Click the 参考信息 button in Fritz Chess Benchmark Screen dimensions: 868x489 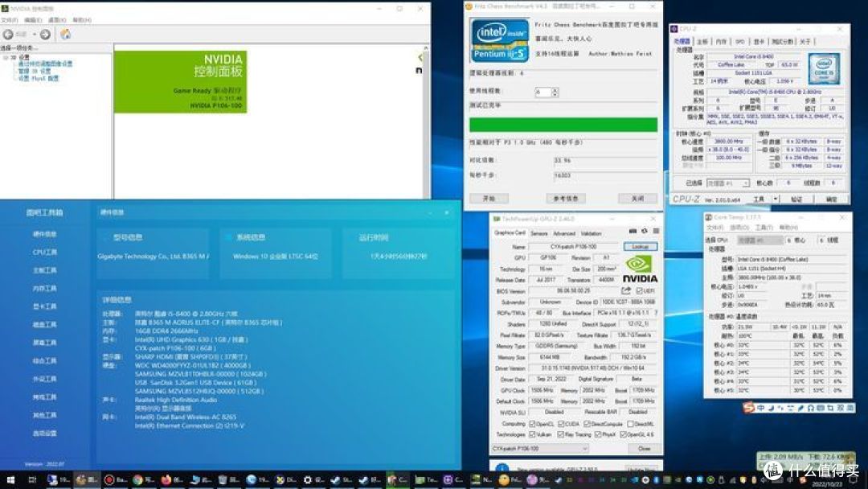[566, 199]
